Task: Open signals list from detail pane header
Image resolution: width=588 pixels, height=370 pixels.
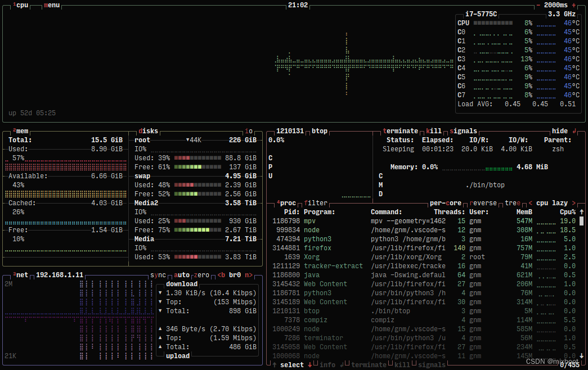Action: pyautogui.click(x=463, y=131)
